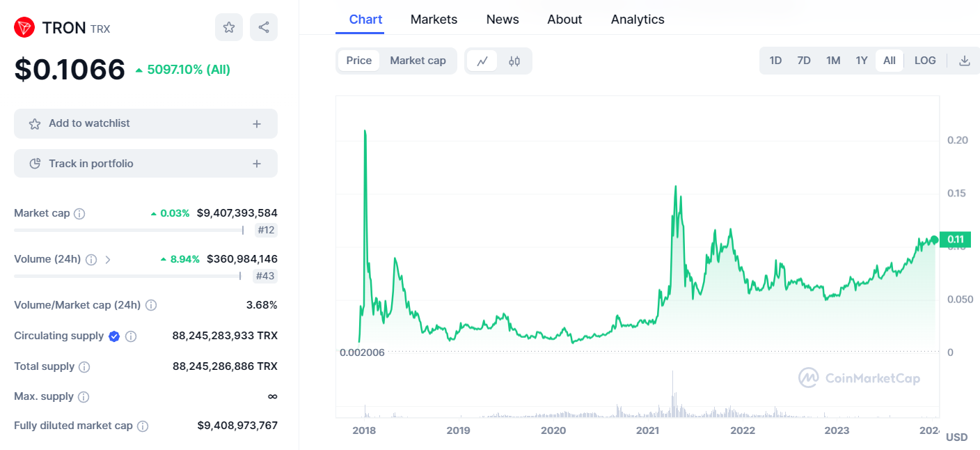Click the Market cap rank progress bar
The image size is (980, 450).
[x=129, y=231]
